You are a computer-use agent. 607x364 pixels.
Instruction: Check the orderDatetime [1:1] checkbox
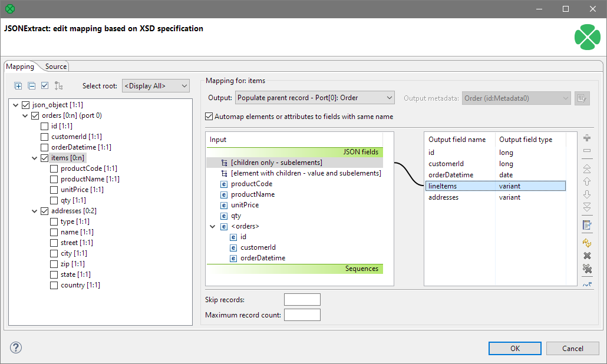click(45, 147)
